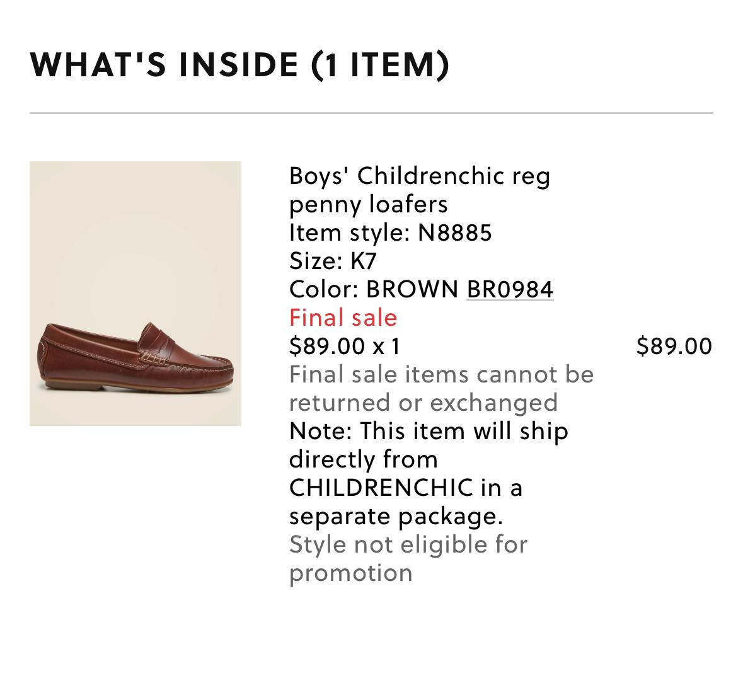Click the $89.00 line total on right
The image size is (743, 700).
coord(674,346)
